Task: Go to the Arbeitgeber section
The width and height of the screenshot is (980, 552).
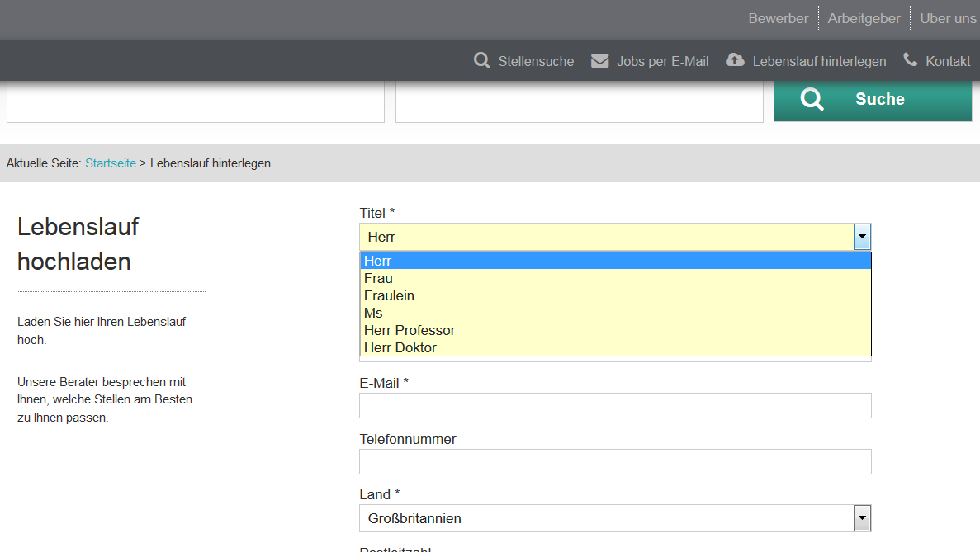Action: point(864,18)
